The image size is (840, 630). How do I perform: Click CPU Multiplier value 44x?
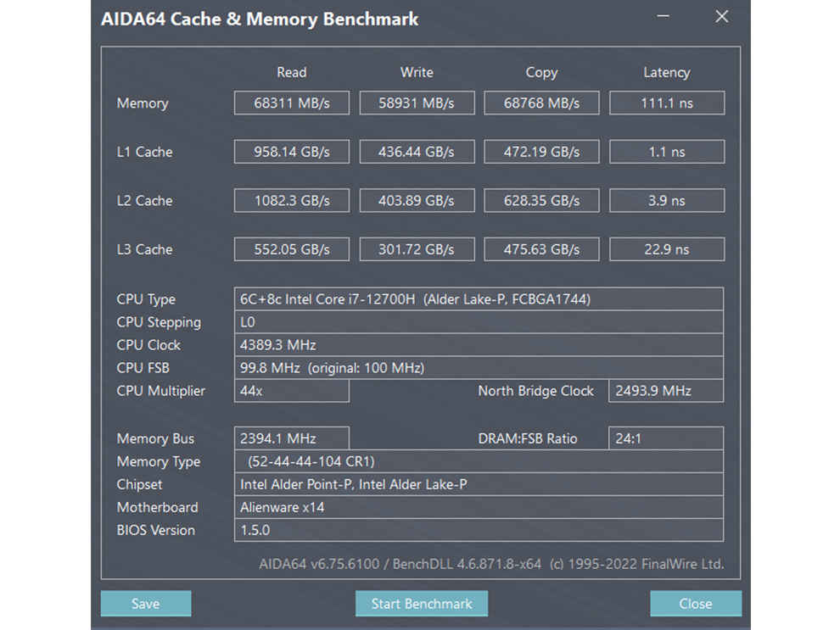(x=291, y=391)
